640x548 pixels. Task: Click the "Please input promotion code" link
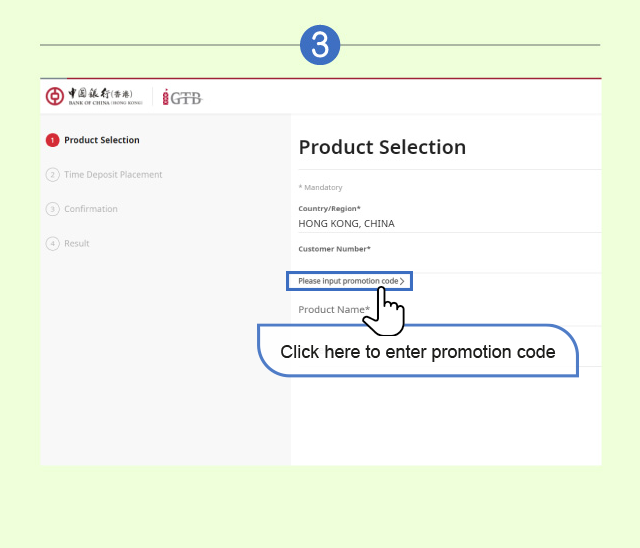347,282
